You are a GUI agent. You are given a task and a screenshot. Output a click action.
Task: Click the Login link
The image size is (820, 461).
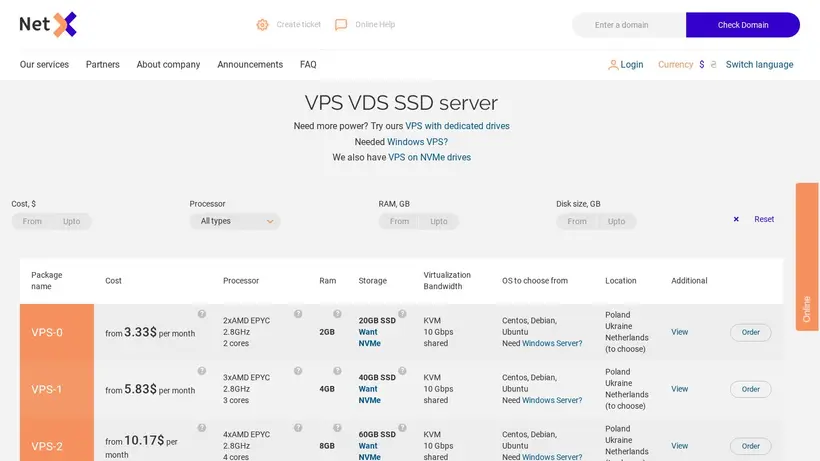coord(632,65)
